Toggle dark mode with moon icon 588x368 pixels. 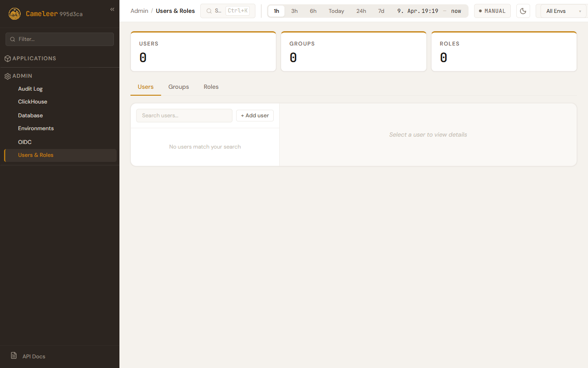point(523,11)
